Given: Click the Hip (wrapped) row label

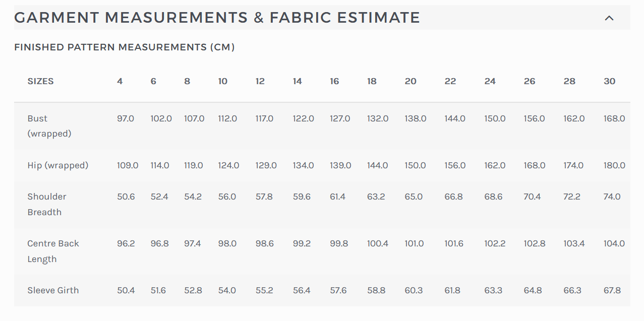Looking at the screenshot, I should [x=57, y=165].
